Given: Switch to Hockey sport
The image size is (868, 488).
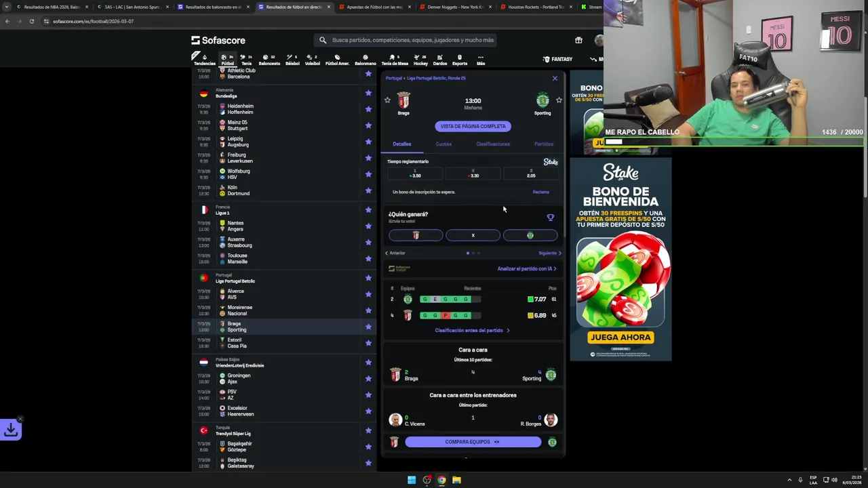Looking at the screenshot, I should pyautogui.click(x=420, y=60).
